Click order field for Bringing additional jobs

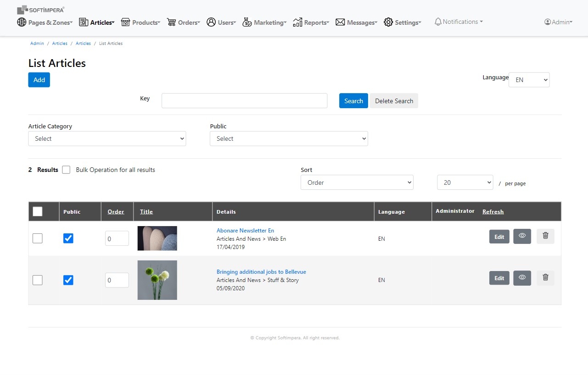pos(117,280)
